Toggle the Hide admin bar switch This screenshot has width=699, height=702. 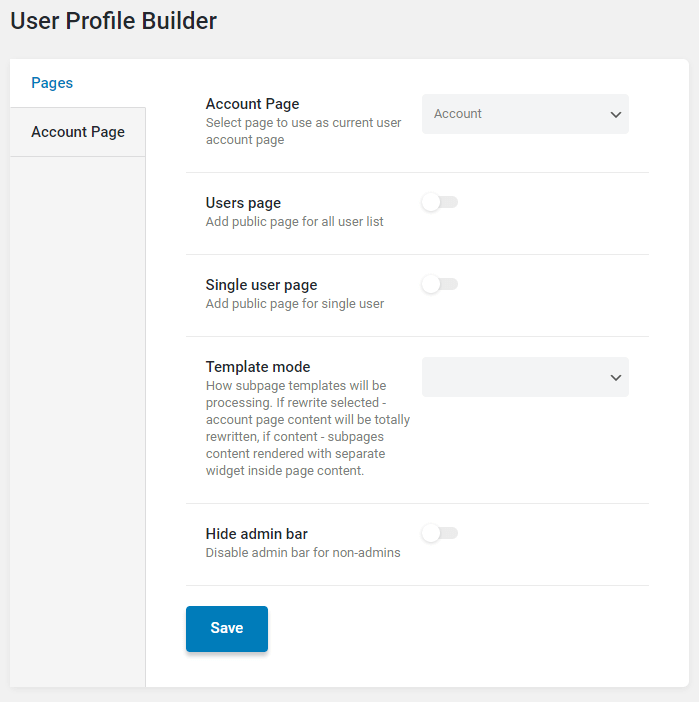point(440,533)
